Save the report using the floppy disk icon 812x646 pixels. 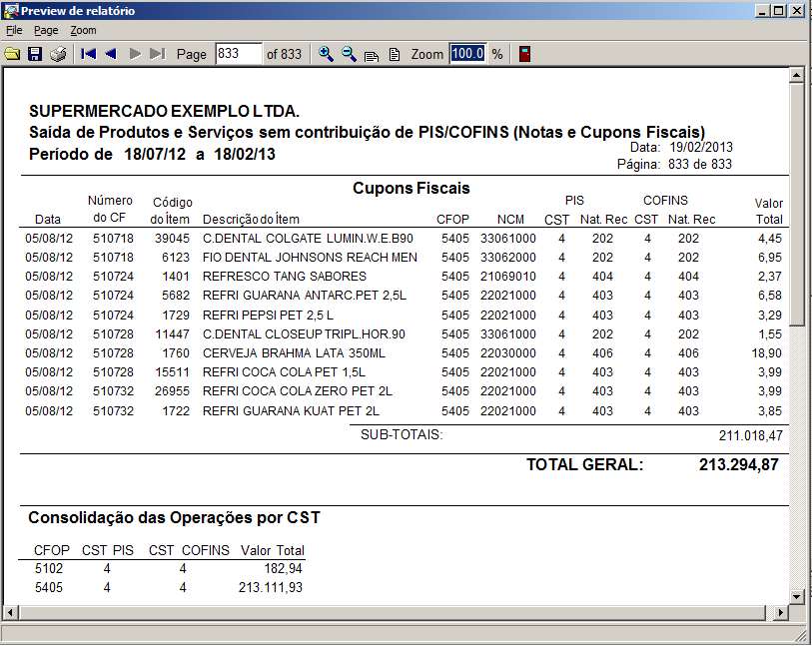point(35,54)
